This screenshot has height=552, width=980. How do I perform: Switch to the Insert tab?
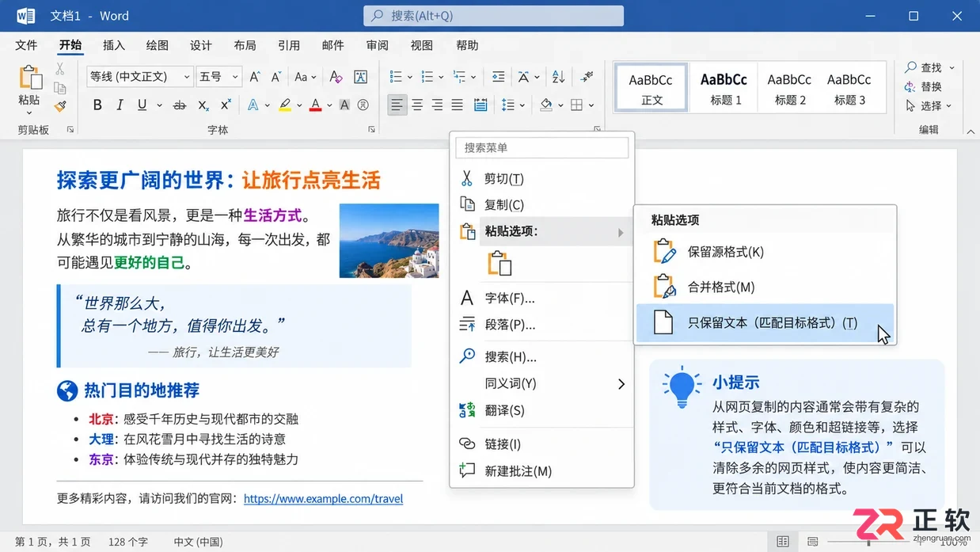pyautogui.click(x=114, y=45)
